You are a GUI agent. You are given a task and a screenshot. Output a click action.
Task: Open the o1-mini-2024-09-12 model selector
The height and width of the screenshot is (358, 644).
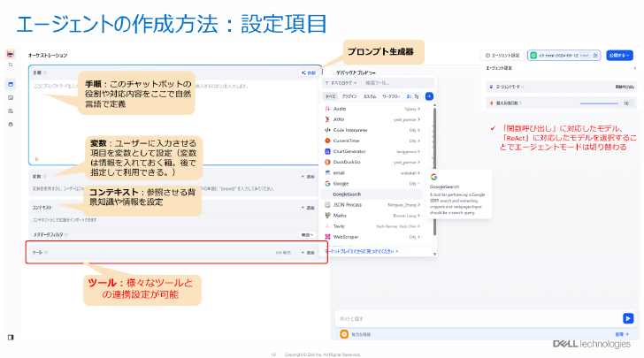pyautogui.click(x=563, y=55)
